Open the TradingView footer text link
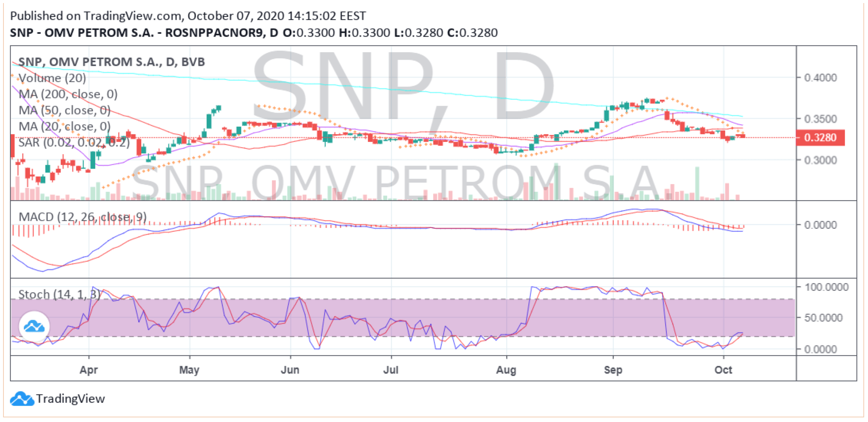Image resolution: width=868 pixels, height=422 pixels. click(x=70, y=399)
